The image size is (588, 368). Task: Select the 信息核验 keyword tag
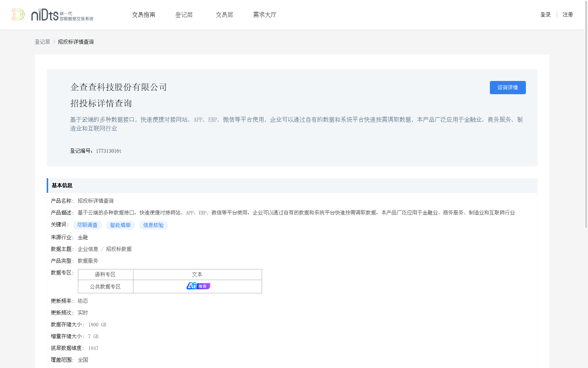[154, 225]
